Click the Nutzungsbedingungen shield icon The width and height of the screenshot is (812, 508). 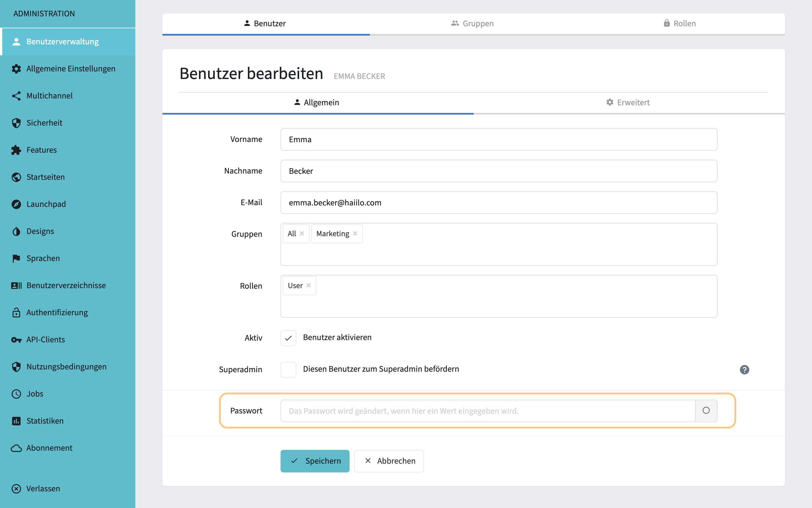[x=16, y=367]
